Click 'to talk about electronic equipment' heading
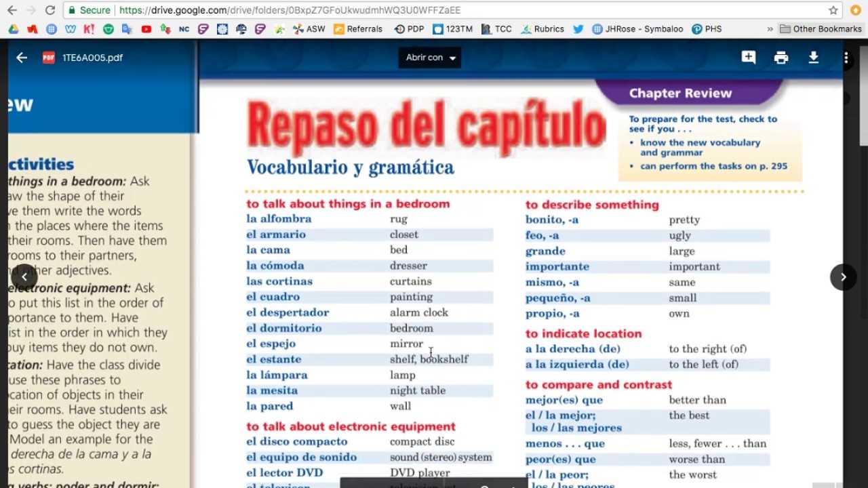This screenshot has height=488, width=868. point(351,426)
